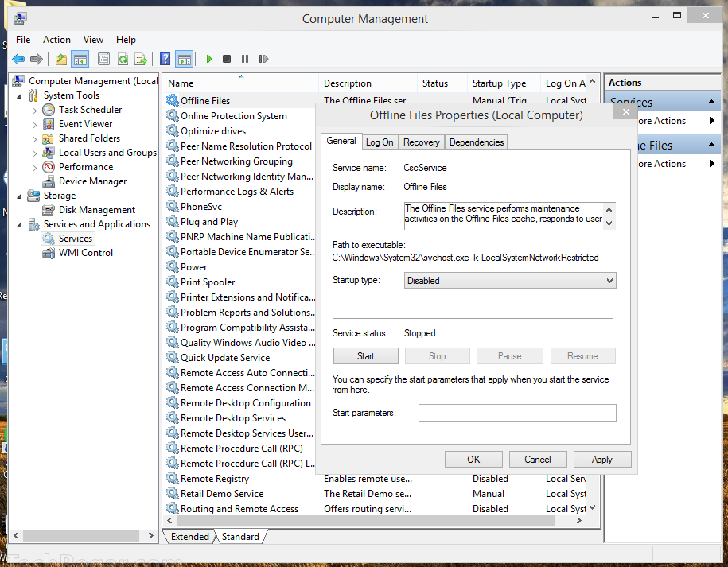Sort by Startup Type column header
Image resolution: width=728 pixels, height=567 pixels.
coord(504,83)
